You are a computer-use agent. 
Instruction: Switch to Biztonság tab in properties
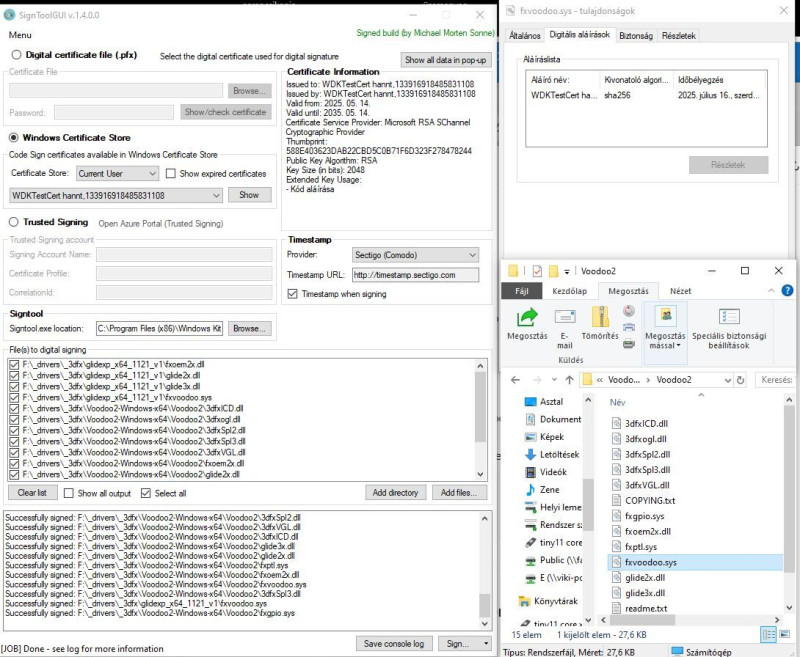click(636, 35)
